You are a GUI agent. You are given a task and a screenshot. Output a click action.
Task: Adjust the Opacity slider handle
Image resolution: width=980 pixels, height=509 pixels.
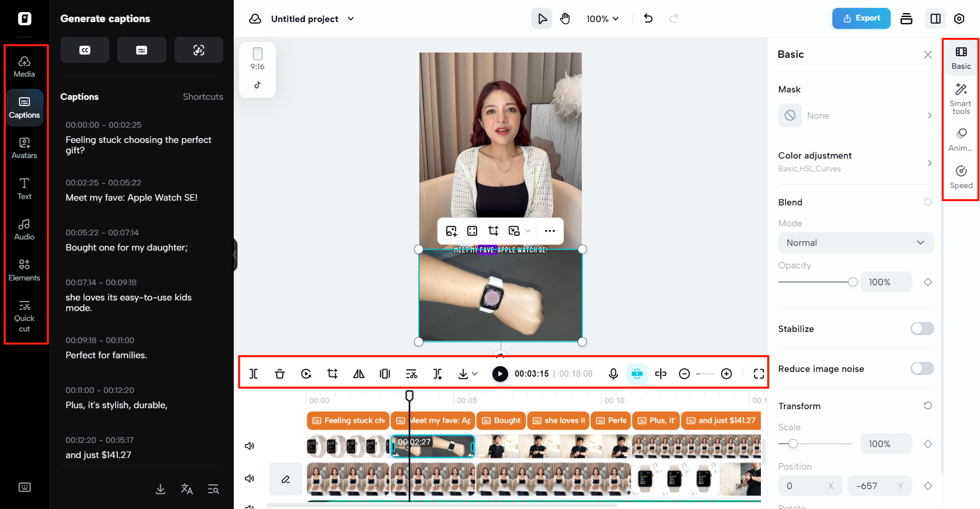[853, 282]
